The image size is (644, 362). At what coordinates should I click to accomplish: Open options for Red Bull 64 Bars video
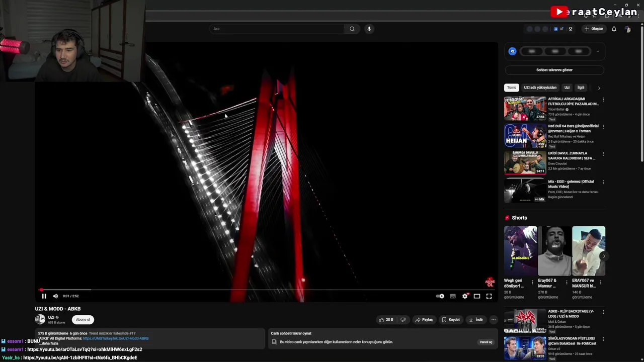(x=603, y=127)
